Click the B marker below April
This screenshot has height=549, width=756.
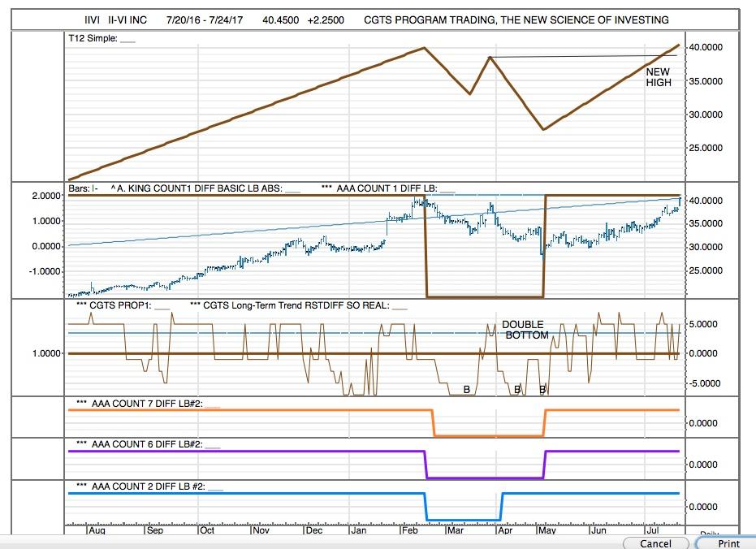516,389
